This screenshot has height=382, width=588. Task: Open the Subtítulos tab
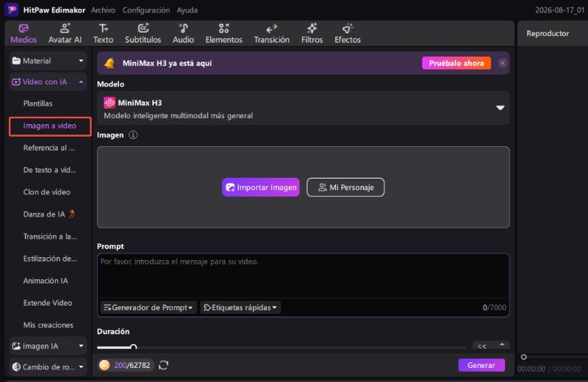coord(143,34)
